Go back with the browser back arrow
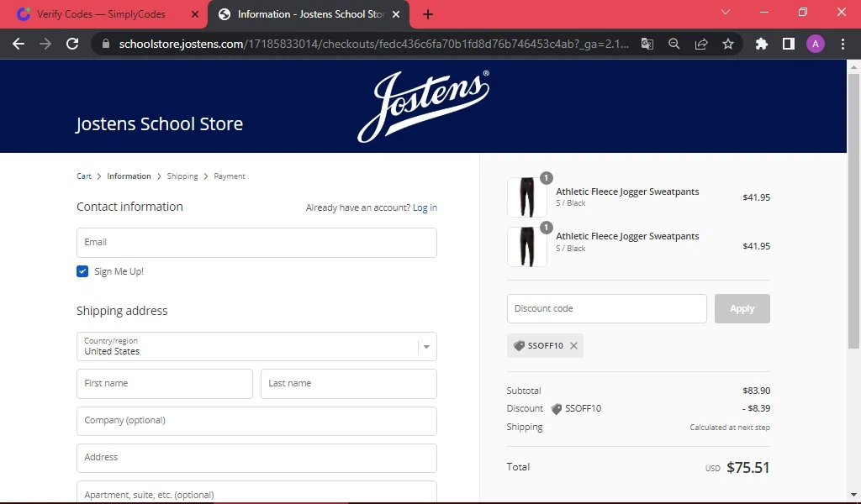Viewport: 861px width, 504px height. point(18,44)
